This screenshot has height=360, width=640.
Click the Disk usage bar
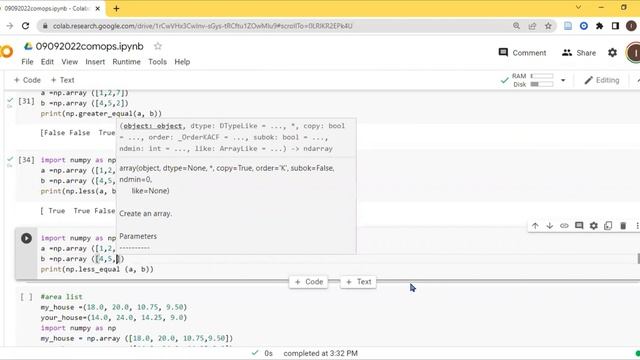(542, 84)
